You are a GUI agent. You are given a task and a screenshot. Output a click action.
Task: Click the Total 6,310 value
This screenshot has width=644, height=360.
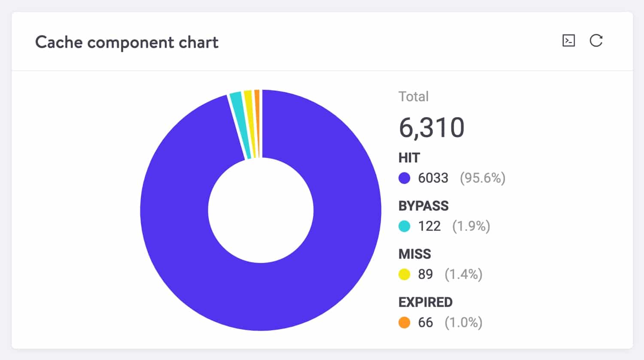(x=431, y=127)
